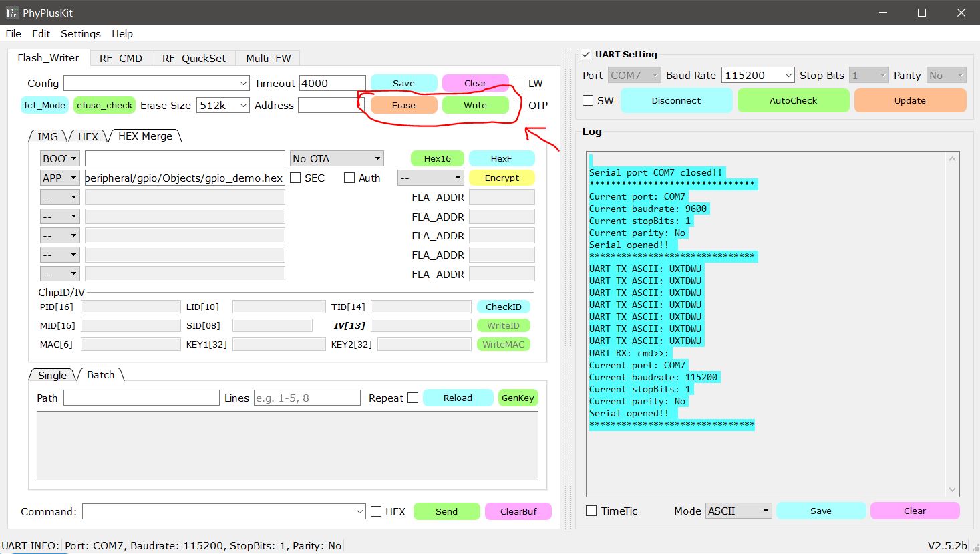The image size is (980, 554).
Task: Open the Mode ASCII dropdown
Action: coord(738,511)
